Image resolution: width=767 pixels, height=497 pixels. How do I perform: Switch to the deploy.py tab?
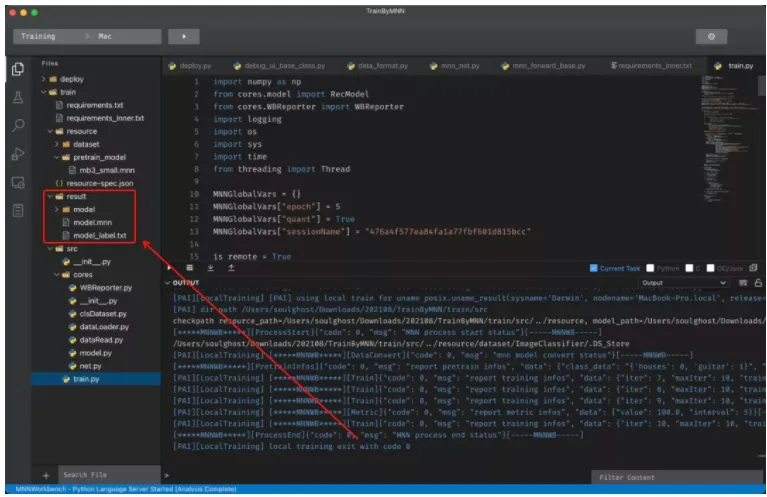tap(190, 66)
